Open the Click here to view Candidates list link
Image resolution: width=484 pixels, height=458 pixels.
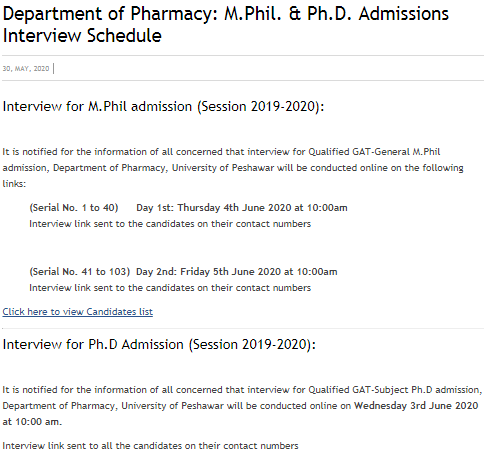(78, 312)
